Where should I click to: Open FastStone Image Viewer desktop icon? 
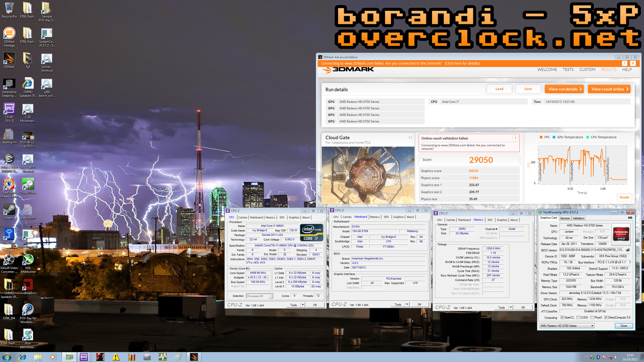[x=9, y=188]
